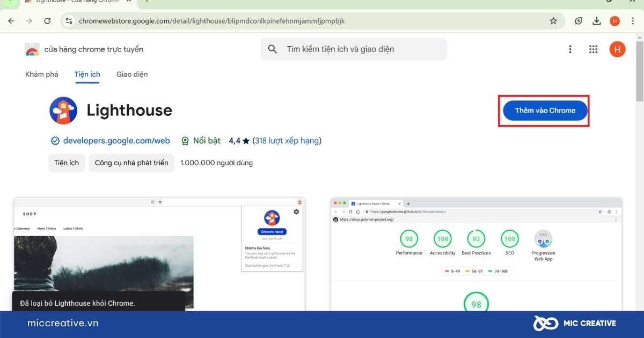
Task: Open the Lighthouse Report Viewer screenshot
Action: point(477,254)
